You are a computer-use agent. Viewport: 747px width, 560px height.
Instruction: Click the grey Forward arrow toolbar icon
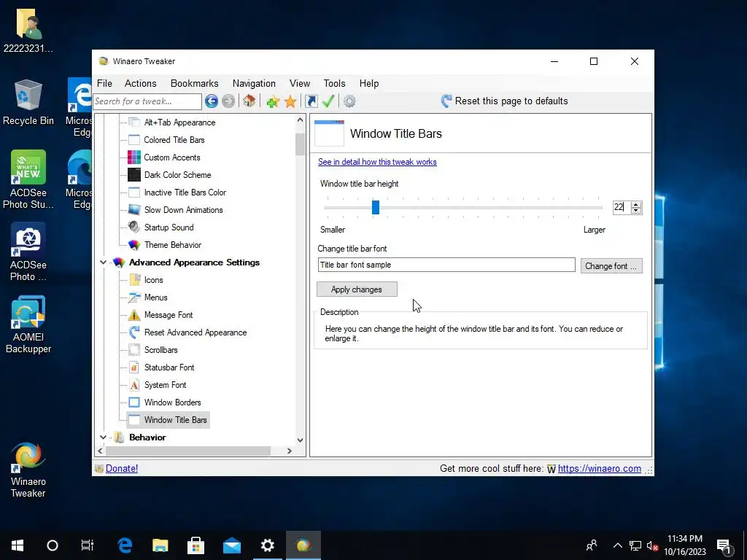coord(228,101)
